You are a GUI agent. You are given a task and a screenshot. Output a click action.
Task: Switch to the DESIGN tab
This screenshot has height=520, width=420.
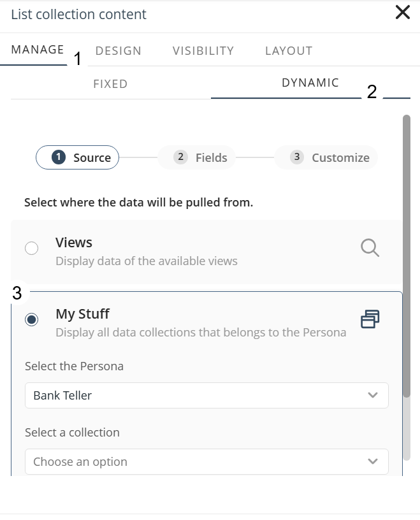pyautogui.click(x=118, y=50)
